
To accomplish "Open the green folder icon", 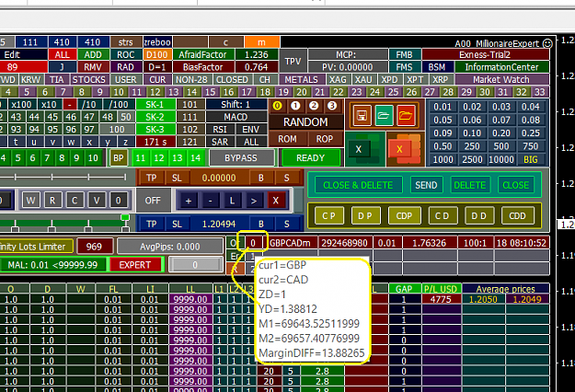I will point(384,116).
